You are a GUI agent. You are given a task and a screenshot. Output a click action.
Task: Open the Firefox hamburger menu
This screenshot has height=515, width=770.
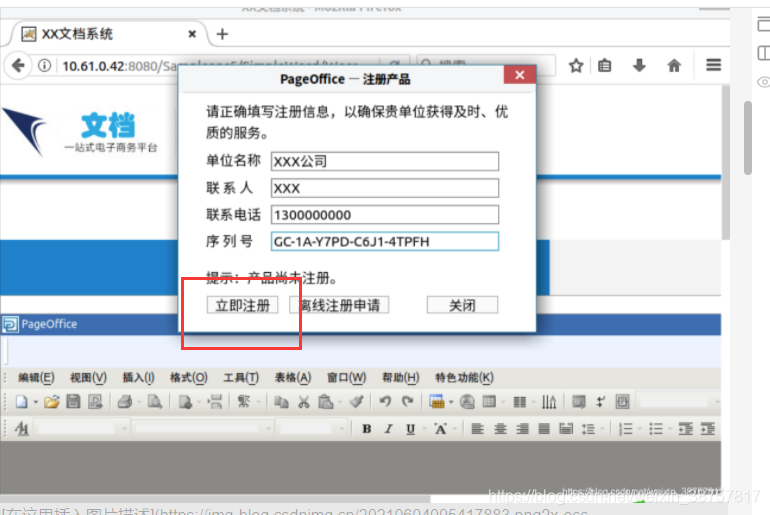[x=714, y=65]
